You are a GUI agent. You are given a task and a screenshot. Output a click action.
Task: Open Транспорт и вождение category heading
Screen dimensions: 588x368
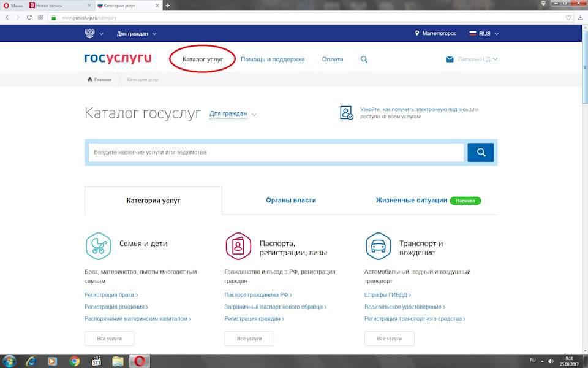click(x=421, y=248)
